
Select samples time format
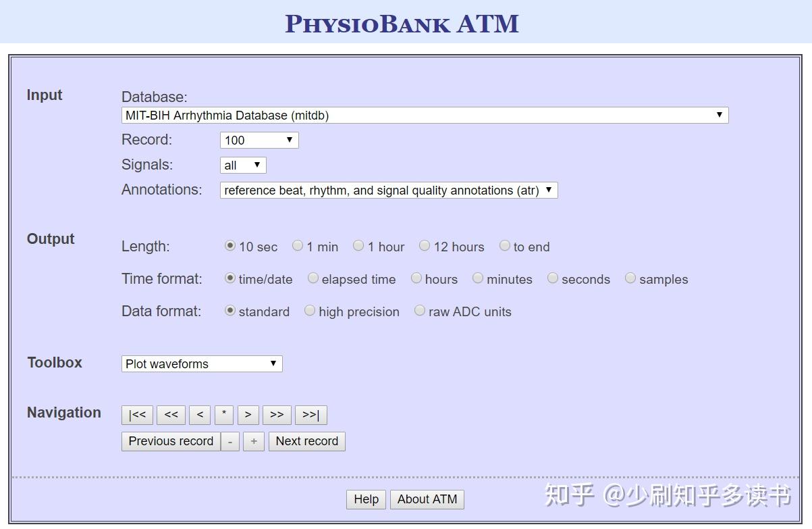(630, 278)
